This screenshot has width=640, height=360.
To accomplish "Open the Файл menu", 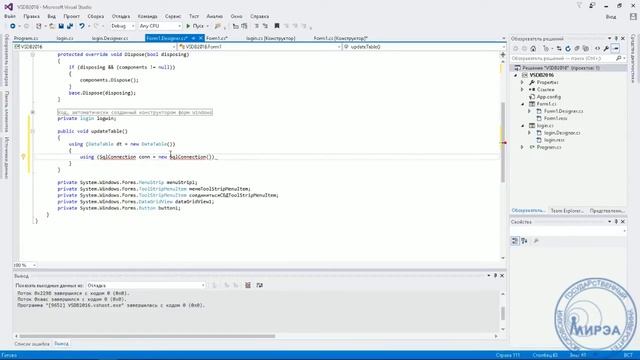I will [10, 16].
